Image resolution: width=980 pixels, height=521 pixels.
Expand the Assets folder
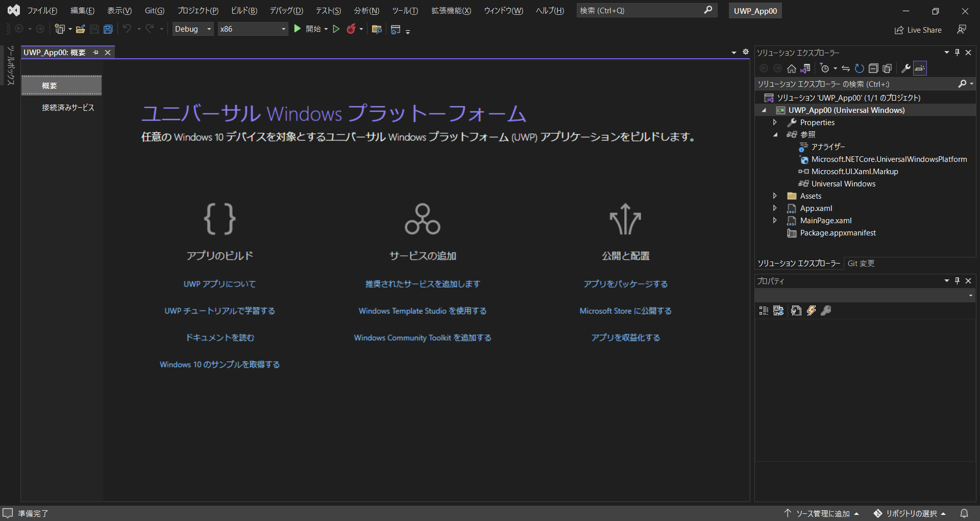pos(775,196)
